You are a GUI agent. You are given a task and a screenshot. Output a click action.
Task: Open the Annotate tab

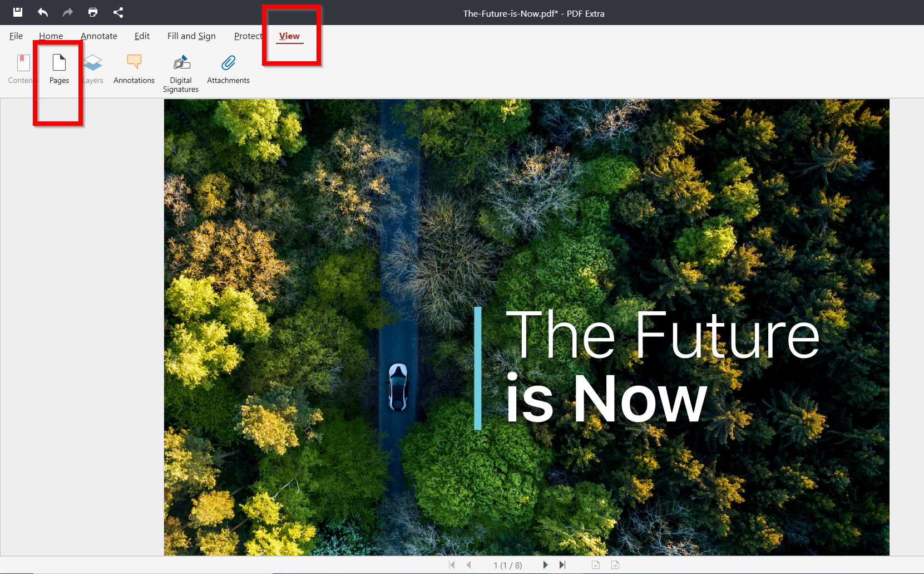pyautogui.click(x=98, y=36)
